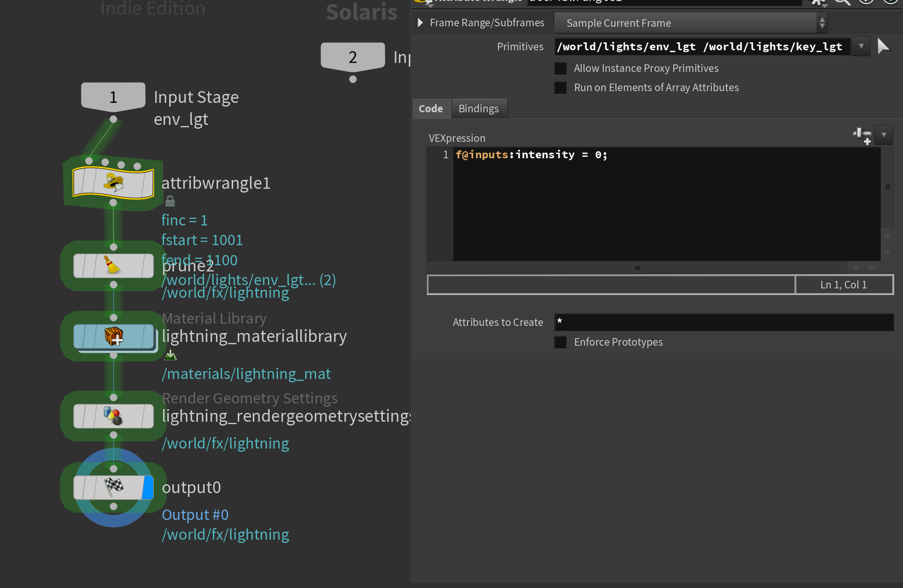The height and width of the screenshot is (588, 903).
Task: Select the output0 checkered flag node
Action: (x=113, y=487)
